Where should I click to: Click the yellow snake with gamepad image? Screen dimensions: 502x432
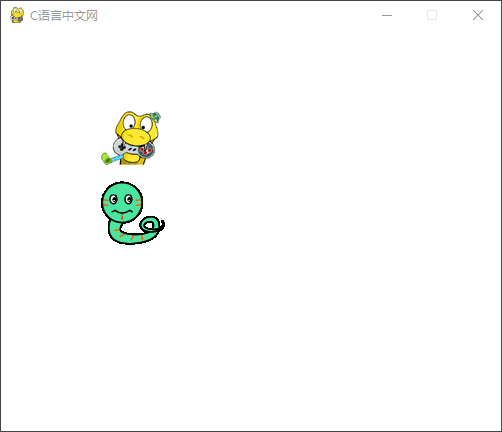pos(131,138)
